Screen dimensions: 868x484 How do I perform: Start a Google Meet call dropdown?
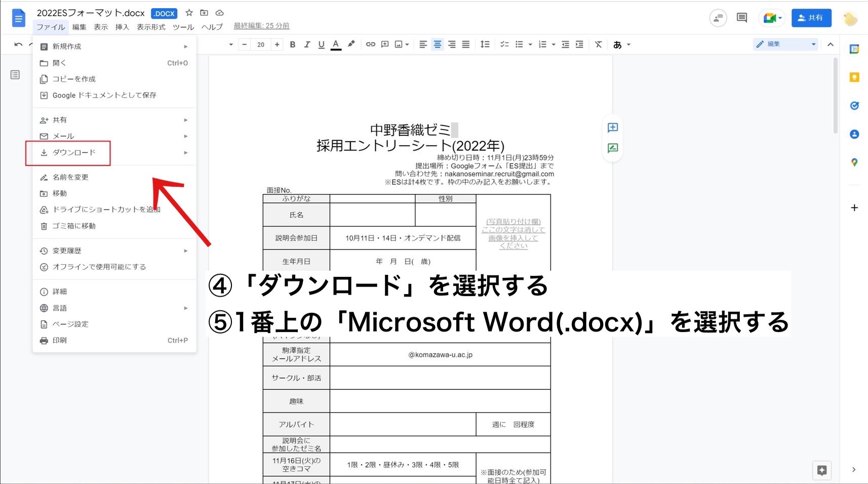pos(772,18)
